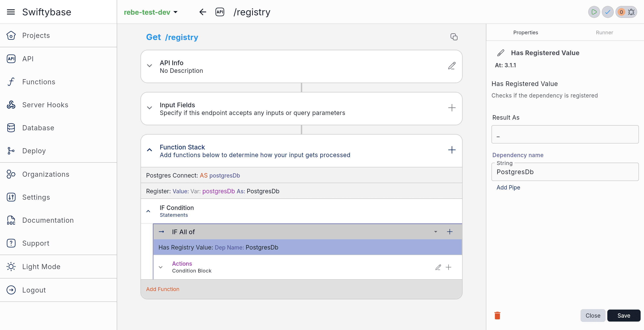Click the plus icon on Input Fields

[451, 108]
